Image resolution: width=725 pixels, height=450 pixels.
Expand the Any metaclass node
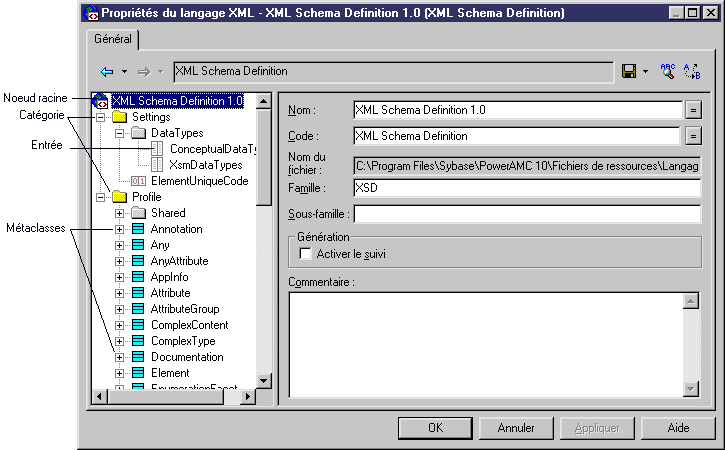tap(119, 245)
